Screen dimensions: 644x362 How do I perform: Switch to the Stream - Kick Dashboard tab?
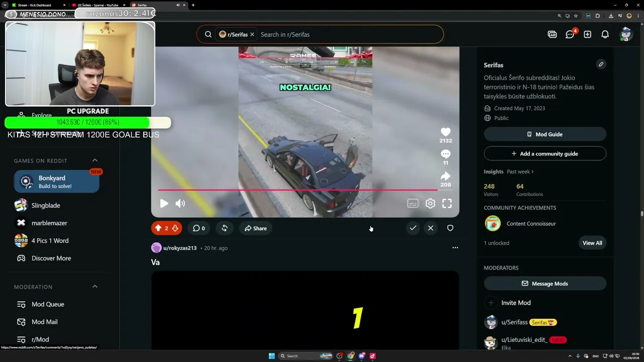pyautogui.click(x=38, y=5)
